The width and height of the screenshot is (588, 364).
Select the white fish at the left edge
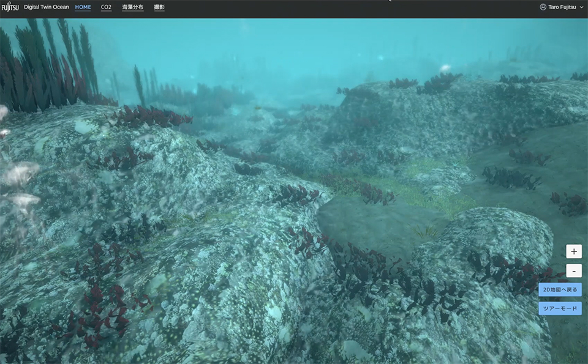click(21, 174)
